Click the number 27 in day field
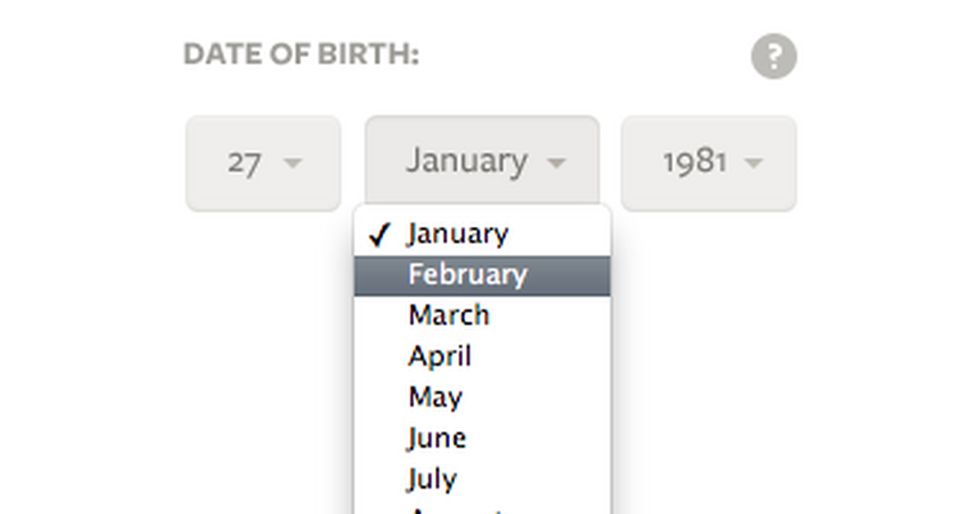980x514 pixels. [x=244, y=163]
